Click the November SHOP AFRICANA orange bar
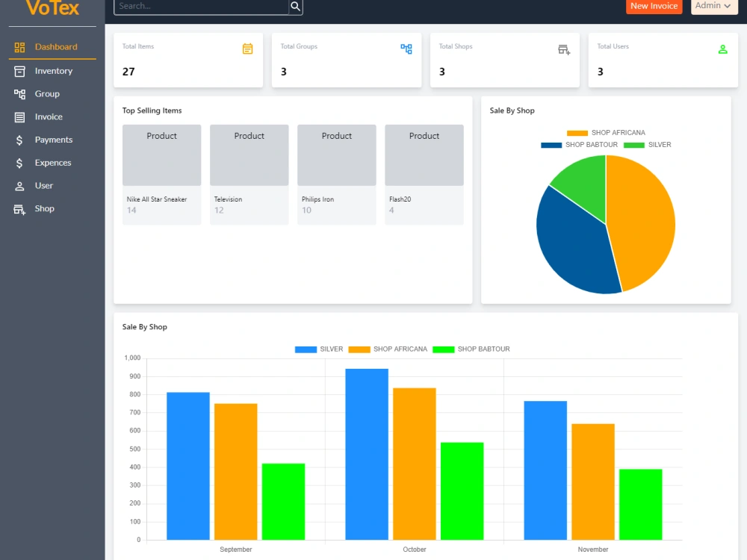This screenshot has width=747, height=560. tap(593, 482)
